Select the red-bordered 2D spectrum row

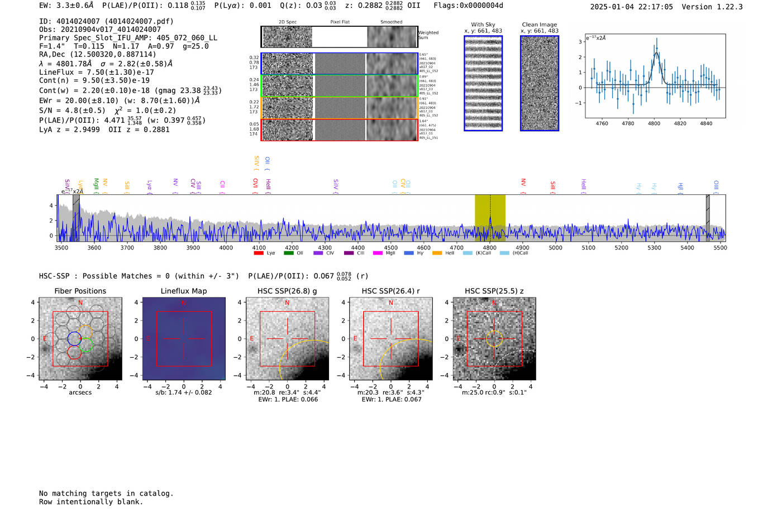(x=339, y=130)
